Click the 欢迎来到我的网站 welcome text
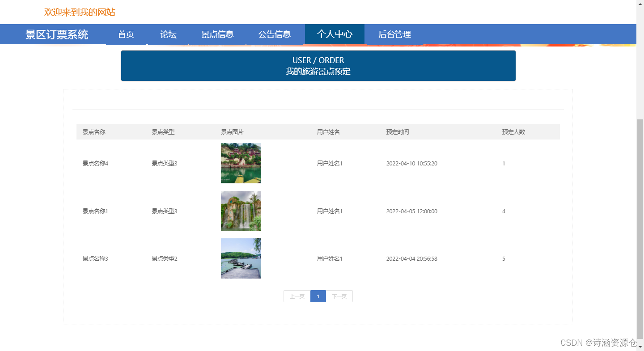Screen dimensions: 644x351 coord(80,12)
